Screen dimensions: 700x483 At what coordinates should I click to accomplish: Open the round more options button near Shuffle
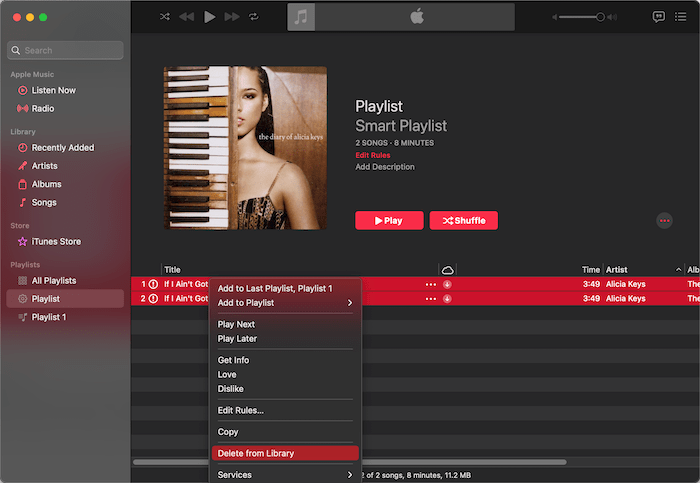tap(663, 220)
